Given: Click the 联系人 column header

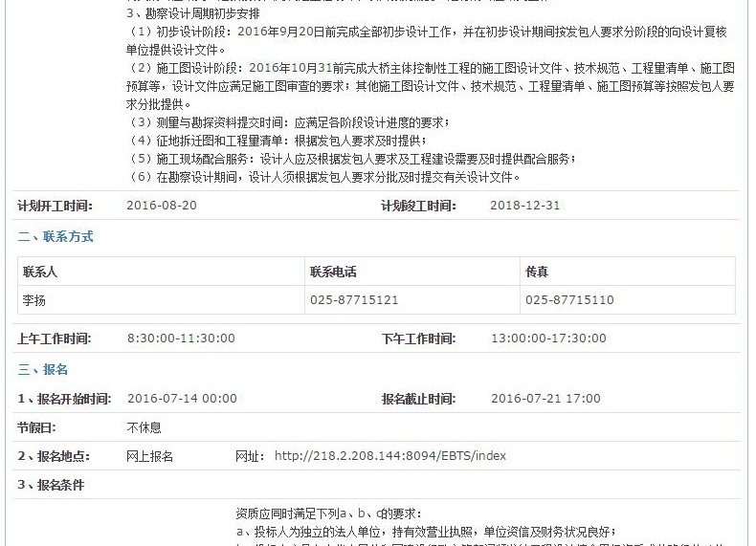Looking at the screenshot, I should coord(40,272).
